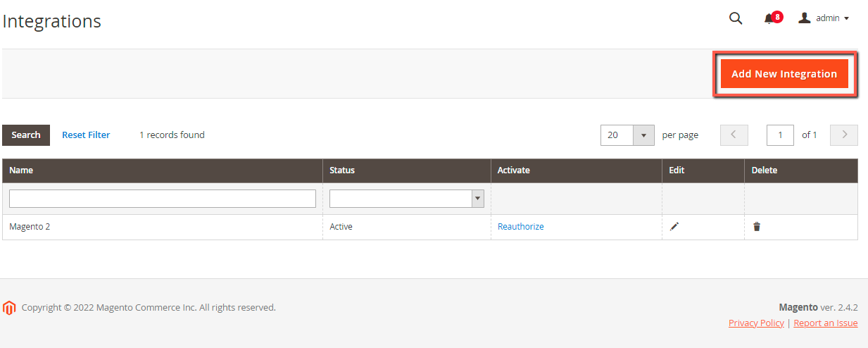Click the current page number field
This screenshot has height=348, width=868.
pos(780,135)
